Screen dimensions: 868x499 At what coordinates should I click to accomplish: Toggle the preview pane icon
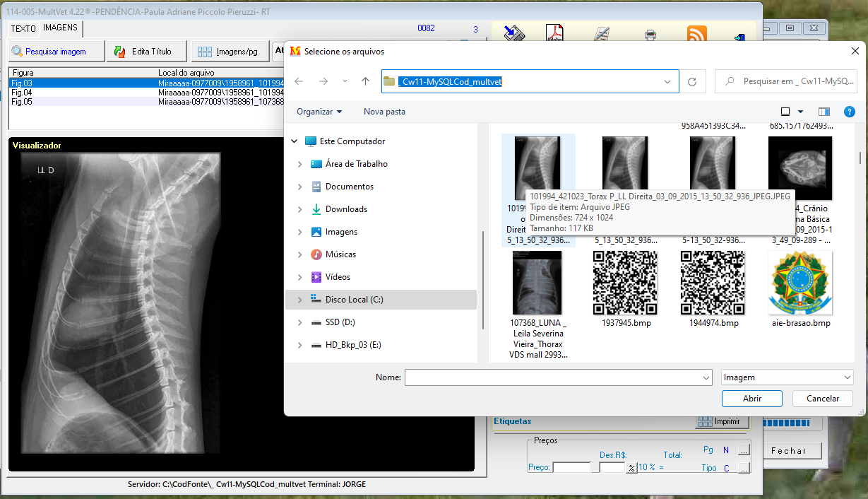coord(824,112)
